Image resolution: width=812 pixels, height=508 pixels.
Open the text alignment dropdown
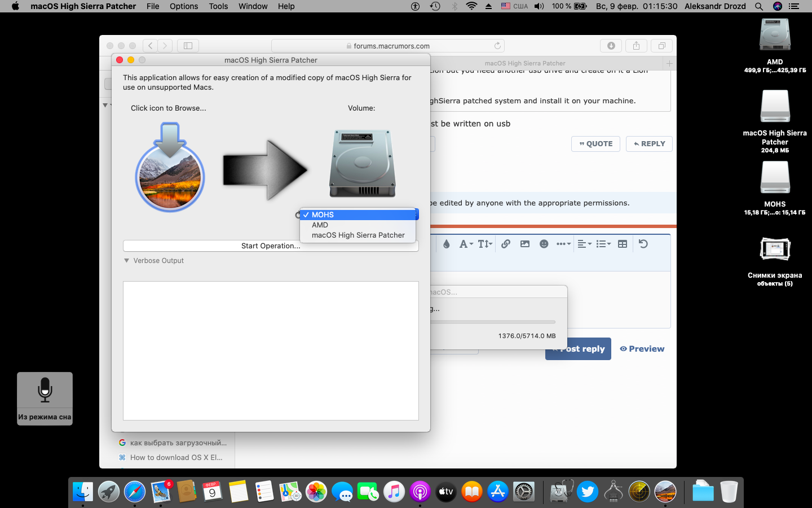[x=585, y=244]
